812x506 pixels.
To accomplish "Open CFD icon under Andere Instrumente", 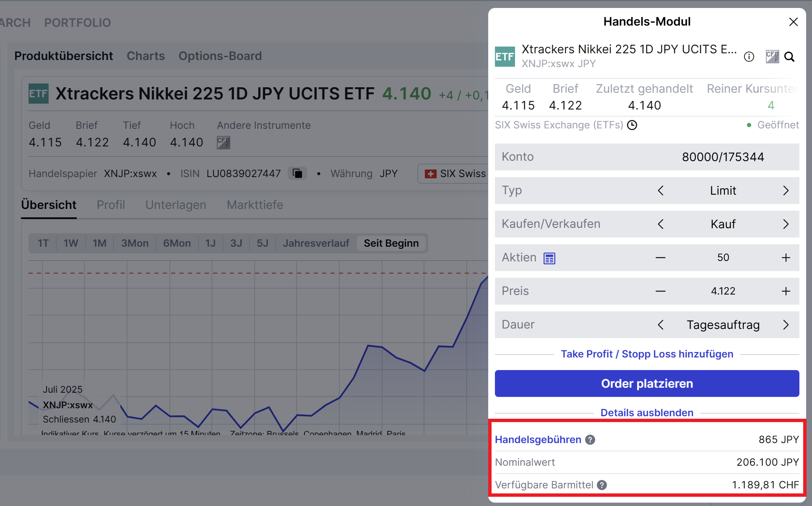I will (x=223, y=143).
